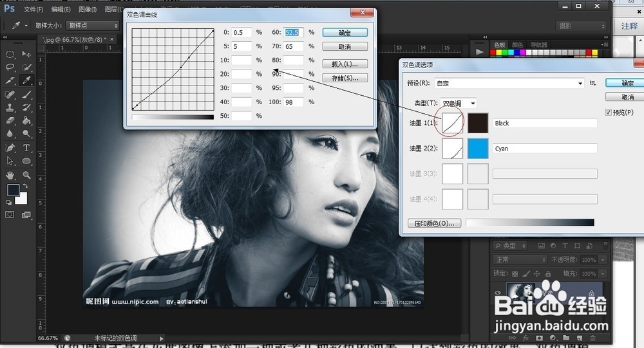Select the Eraser tool
The height and width of the screenshot is (348, 644).
10,121
